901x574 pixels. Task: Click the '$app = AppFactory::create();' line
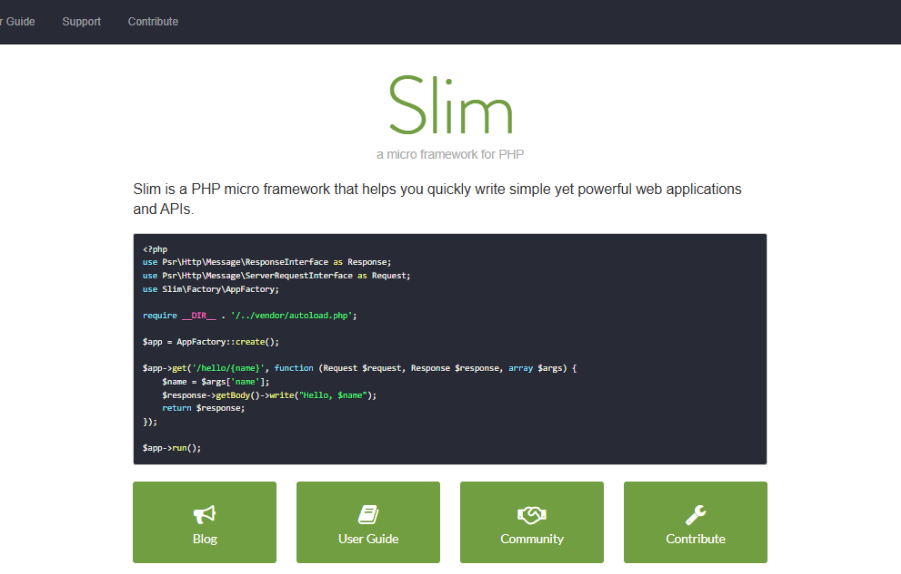211,342
